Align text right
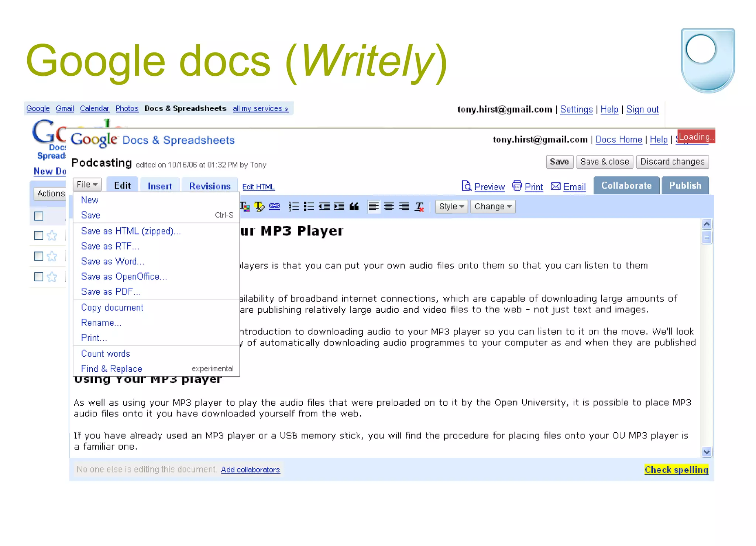 point(404,207)
